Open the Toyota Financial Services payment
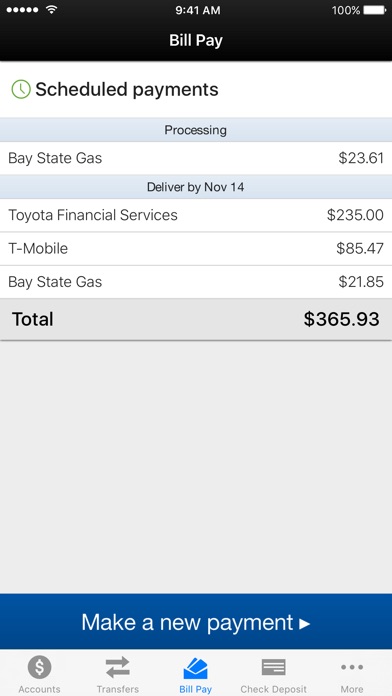 196,215
